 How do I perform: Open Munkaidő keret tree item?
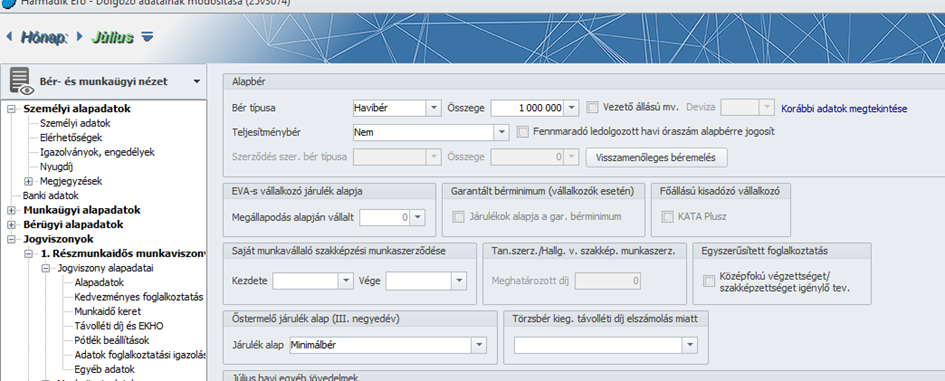[108, 311]
